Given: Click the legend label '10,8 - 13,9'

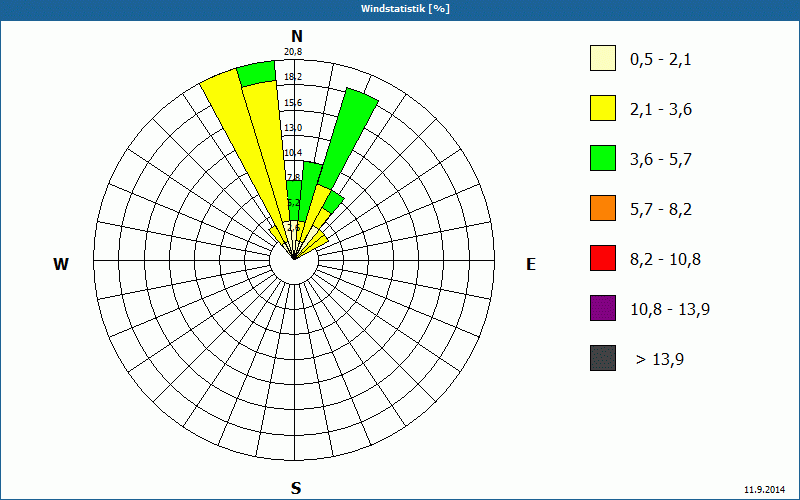Looking at the screenshot, I should click(670, 310).
